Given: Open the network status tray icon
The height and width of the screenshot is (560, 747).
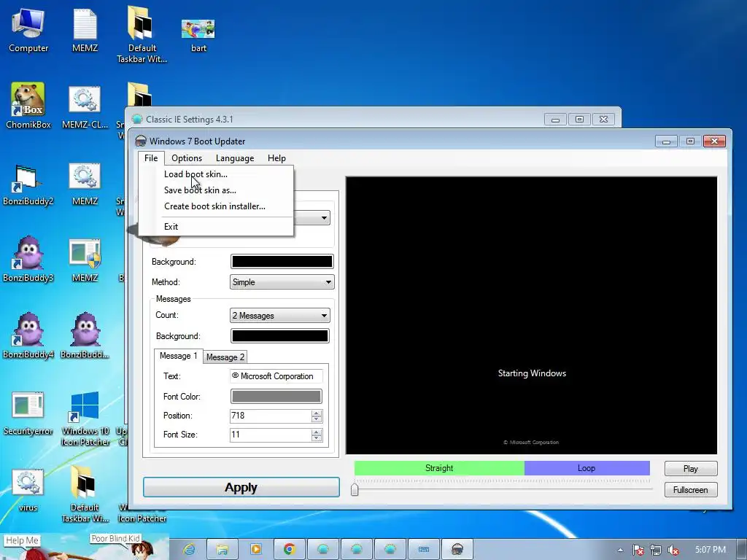Looking at the screenshot, I should coord(656,550).
